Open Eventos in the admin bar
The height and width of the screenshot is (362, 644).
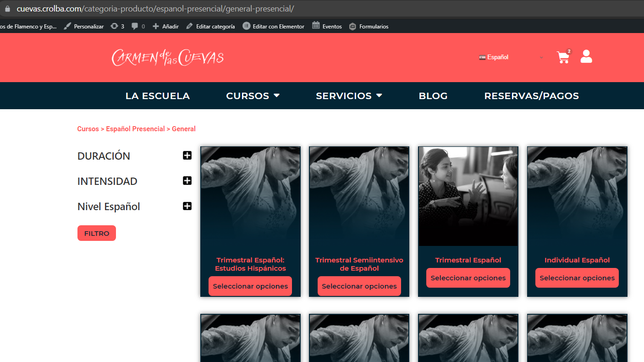tap(327, 26)
